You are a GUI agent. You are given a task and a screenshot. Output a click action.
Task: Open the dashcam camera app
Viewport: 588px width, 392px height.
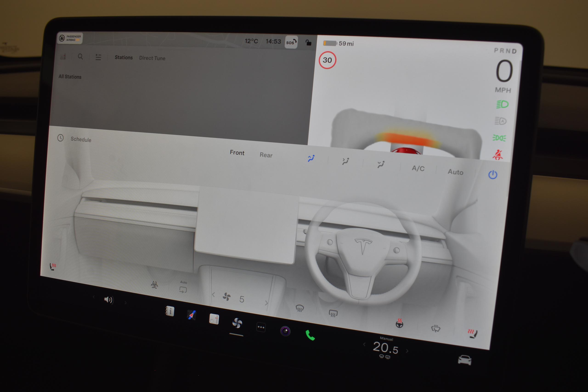(285, 331)
